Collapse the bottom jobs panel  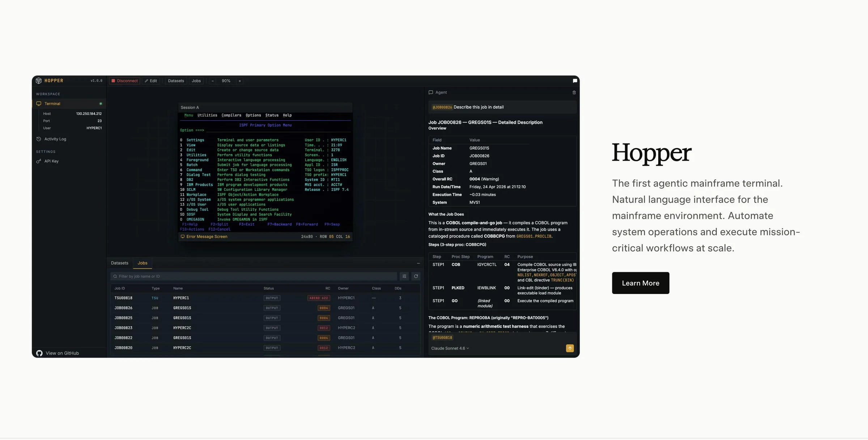point(418,263)
